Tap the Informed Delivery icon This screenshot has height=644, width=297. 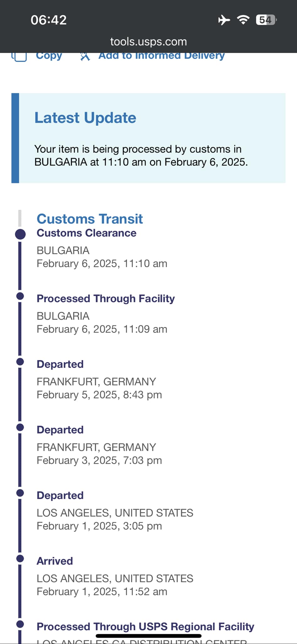(x=85, y=57)
